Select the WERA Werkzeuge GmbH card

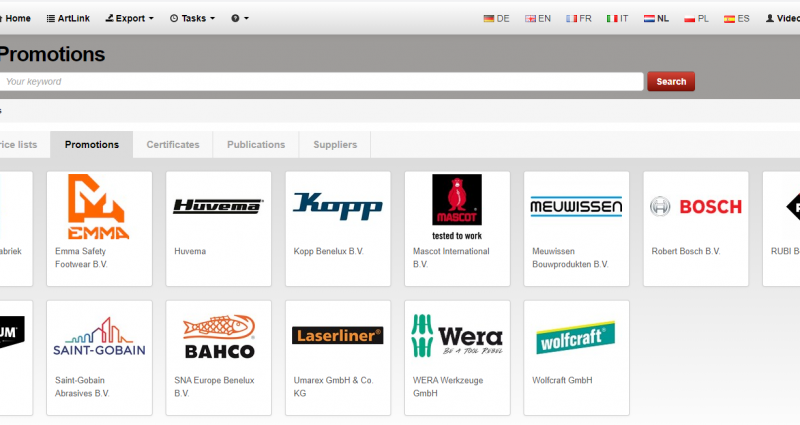(457, 357)
